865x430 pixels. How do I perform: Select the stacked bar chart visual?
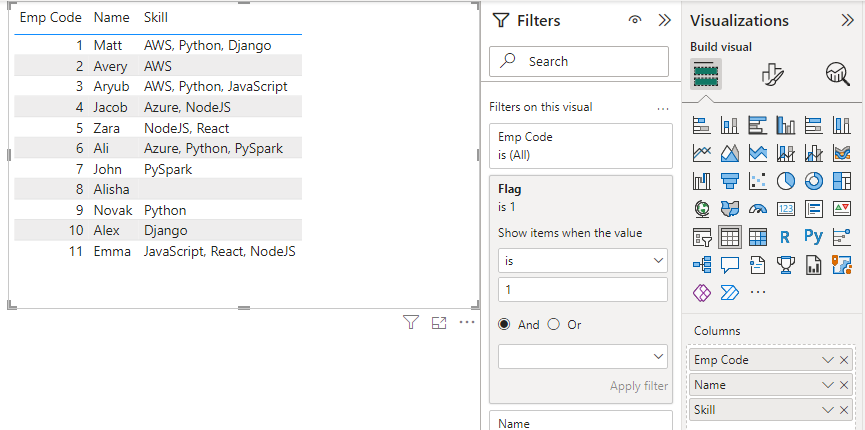pyautogui.click(x=701, y=125)
